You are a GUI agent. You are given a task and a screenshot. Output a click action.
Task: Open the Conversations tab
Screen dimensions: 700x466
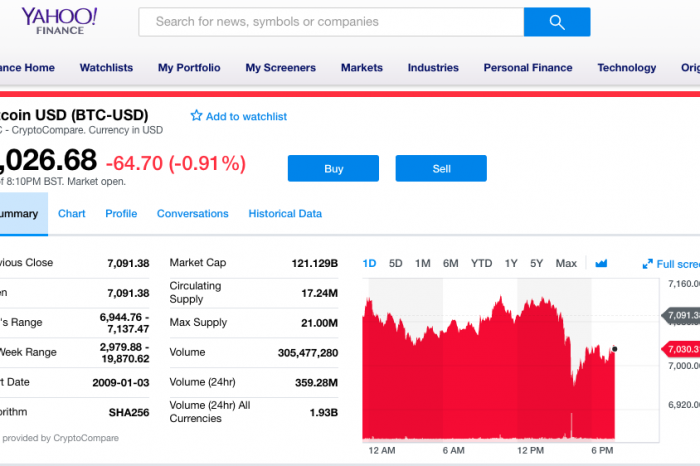[192, 213]
